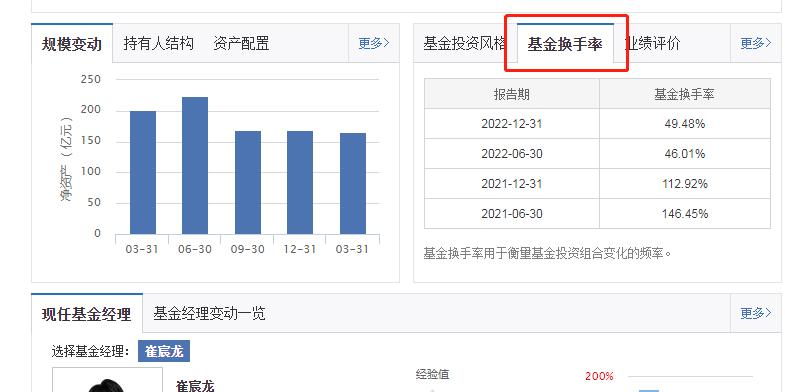Click the 12-31 chart bar
The width and height of the screenshot is (785, 392).
[300, 183]
